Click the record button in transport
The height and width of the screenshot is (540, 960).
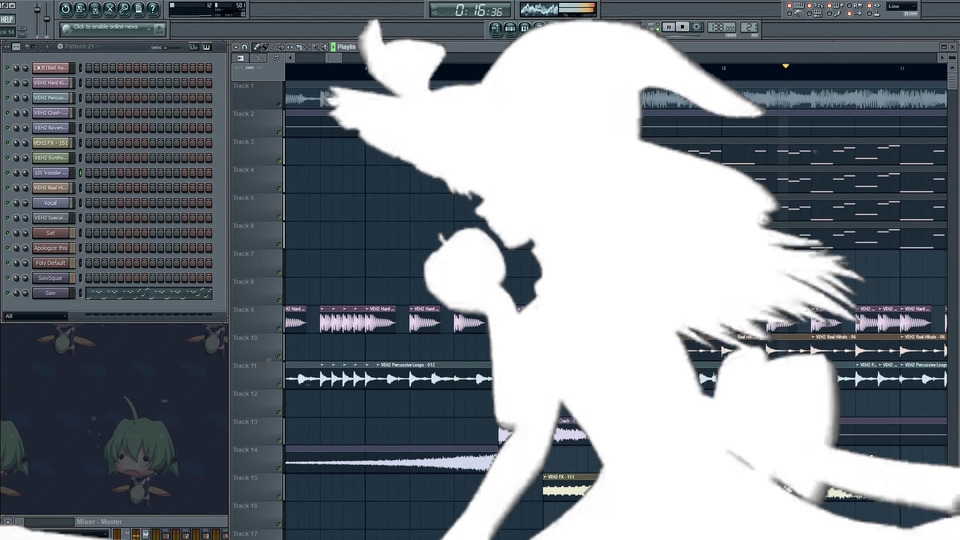click(696, 27)
